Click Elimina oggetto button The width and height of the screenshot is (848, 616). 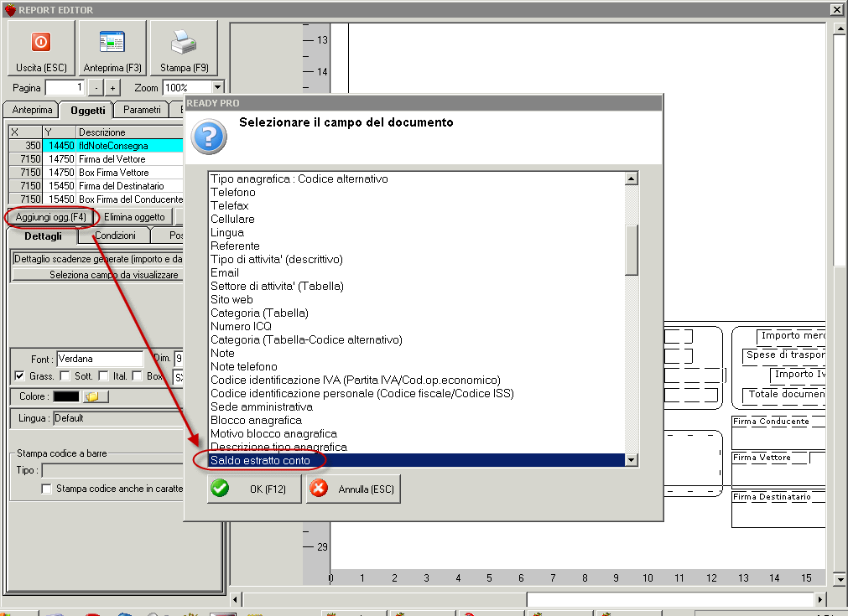coord(134,217)
